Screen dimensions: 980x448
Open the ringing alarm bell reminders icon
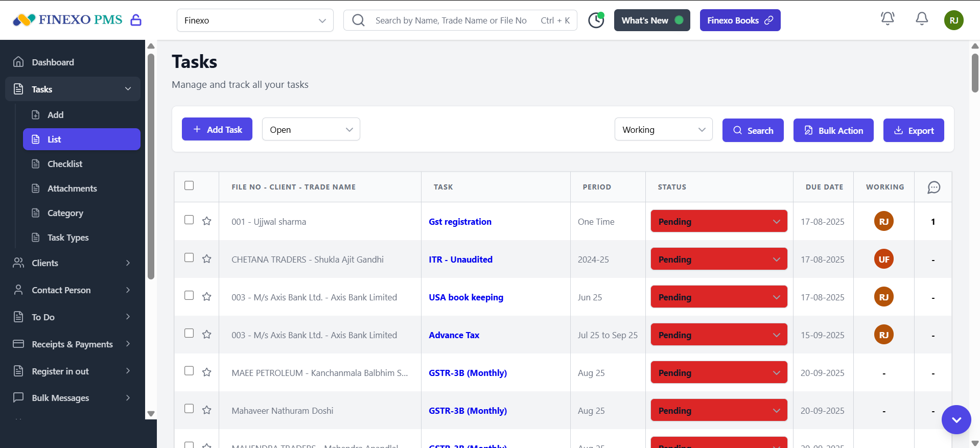[x=888, y=19]
